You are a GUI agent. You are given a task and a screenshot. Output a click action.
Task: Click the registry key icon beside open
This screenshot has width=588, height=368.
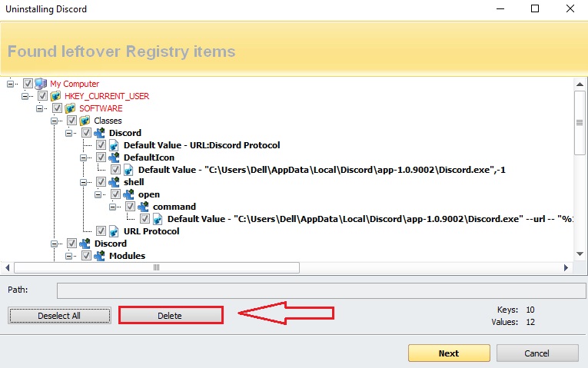pyautogui.click(x=128, y=194)
